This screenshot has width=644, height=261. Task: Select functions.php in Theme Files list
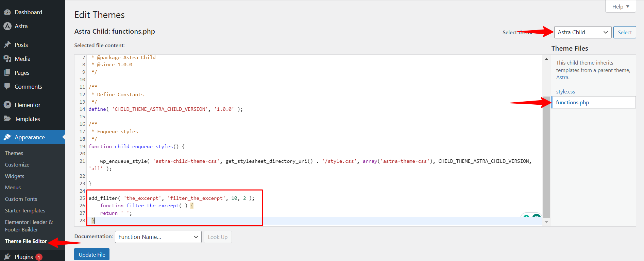pyautogui.click(x=572, y=103)
